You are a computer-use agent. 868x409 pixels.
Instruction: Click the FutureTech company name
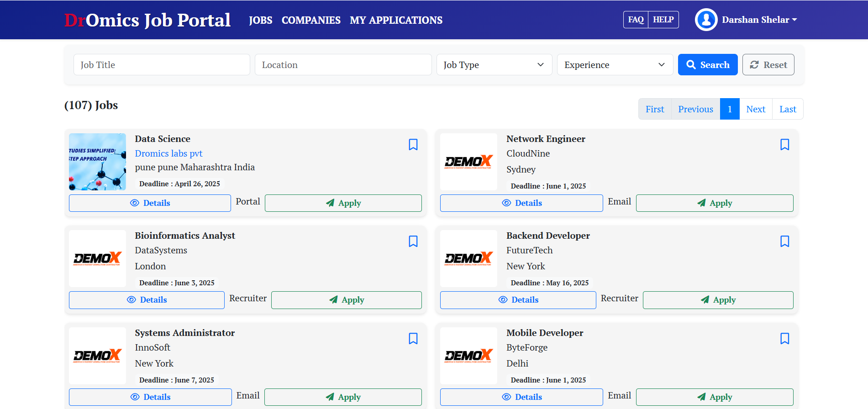pos(529,250)
